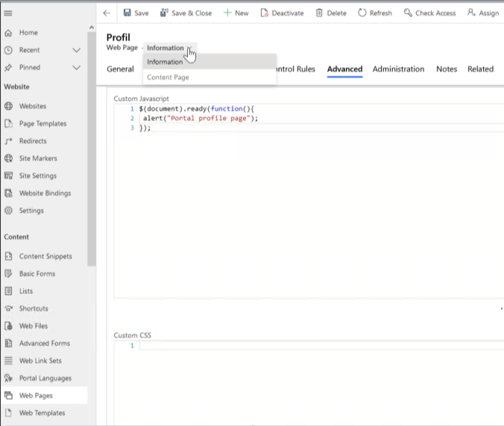The height and width of the screenshot is (426, 504).
Task: Click the back arrow icon
Action: point(107,13)
